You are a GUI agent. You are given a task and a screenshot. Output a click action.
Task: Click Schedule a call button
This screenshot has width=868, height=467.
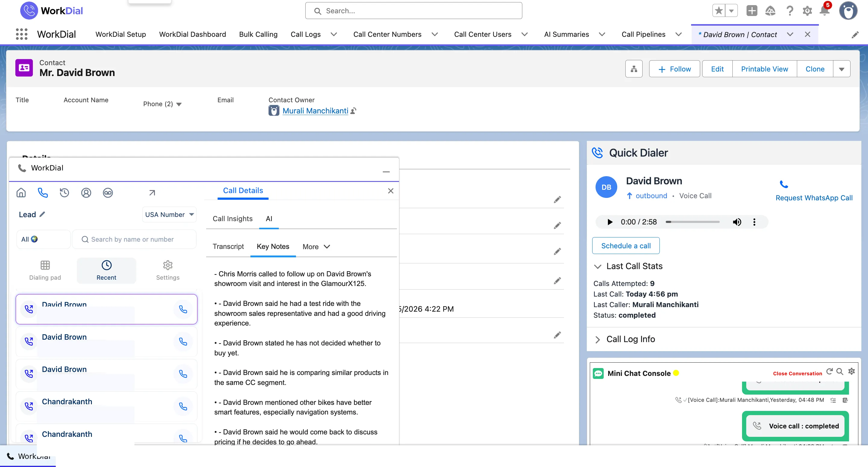(x=626, y=246)
